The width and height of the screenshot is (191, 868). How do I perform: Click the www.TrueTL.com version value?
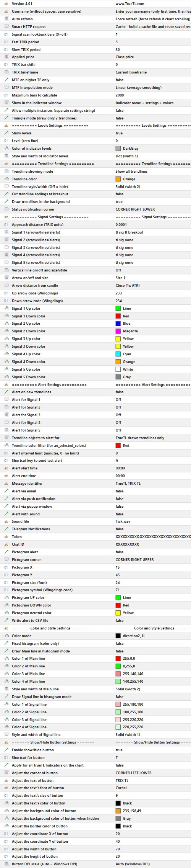point(130,4)
